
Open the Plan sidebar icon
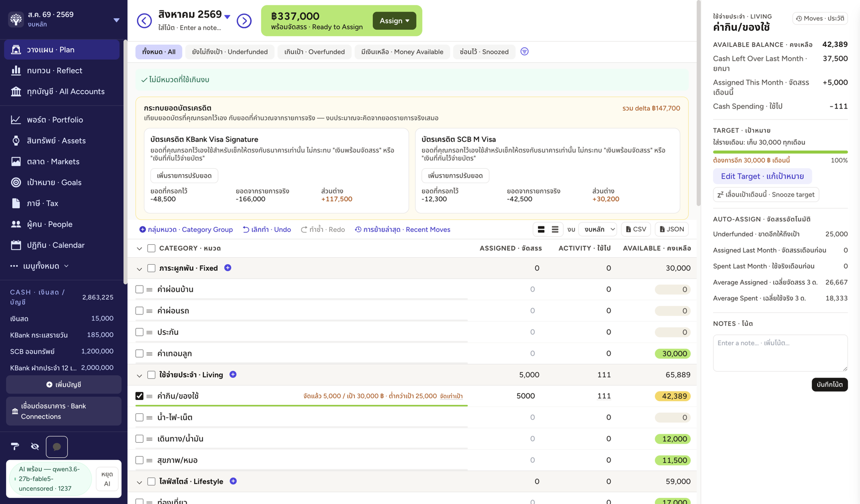[x=16, y=50]
